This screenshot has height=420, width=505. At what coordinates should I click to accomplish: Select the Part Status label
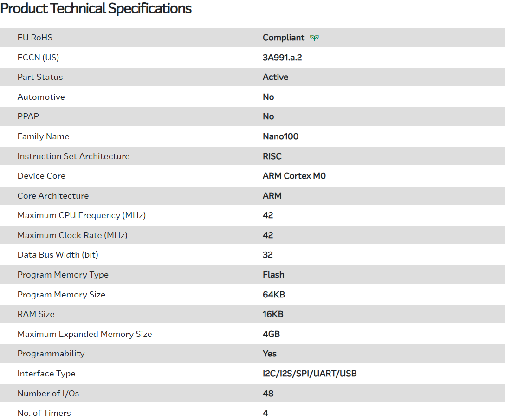coord(40,77)
